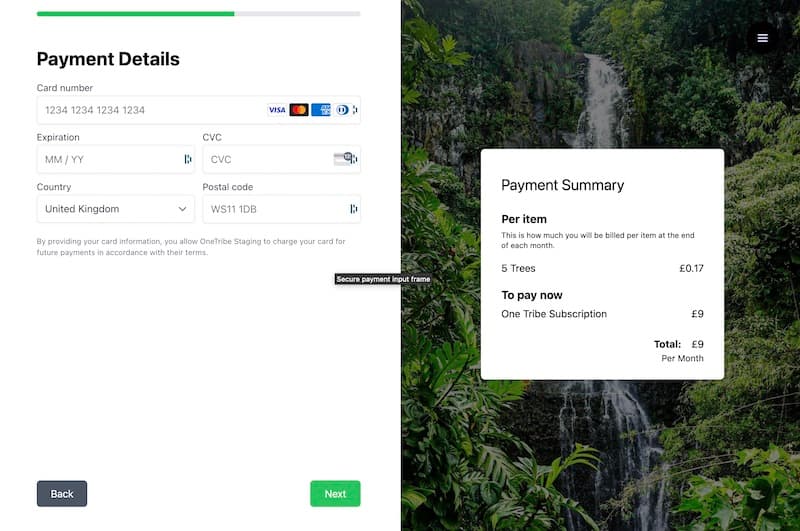Click the American Express logo
The width and height of the screenshot is (800, 531).
321,110
